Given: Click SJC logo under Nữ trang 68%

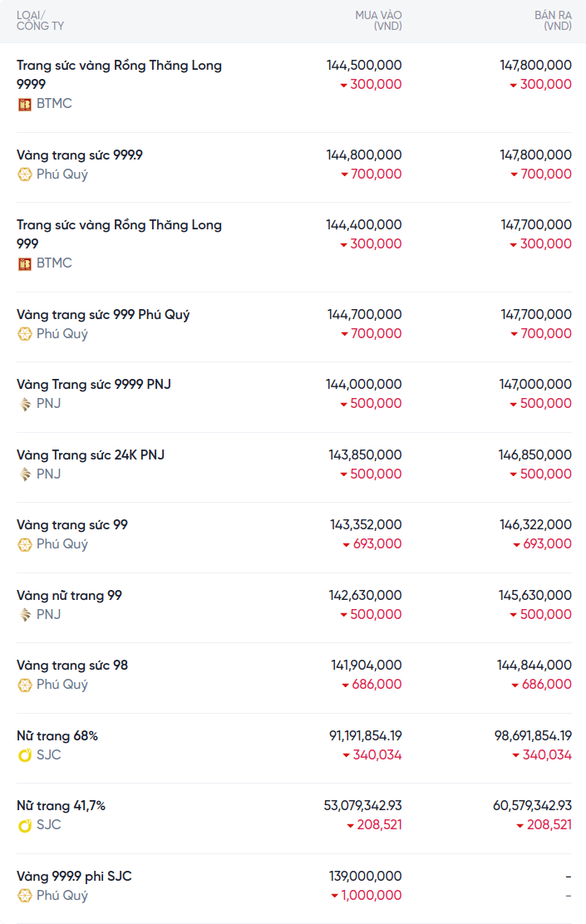Looking at the screenshot, I should point(25,755).
